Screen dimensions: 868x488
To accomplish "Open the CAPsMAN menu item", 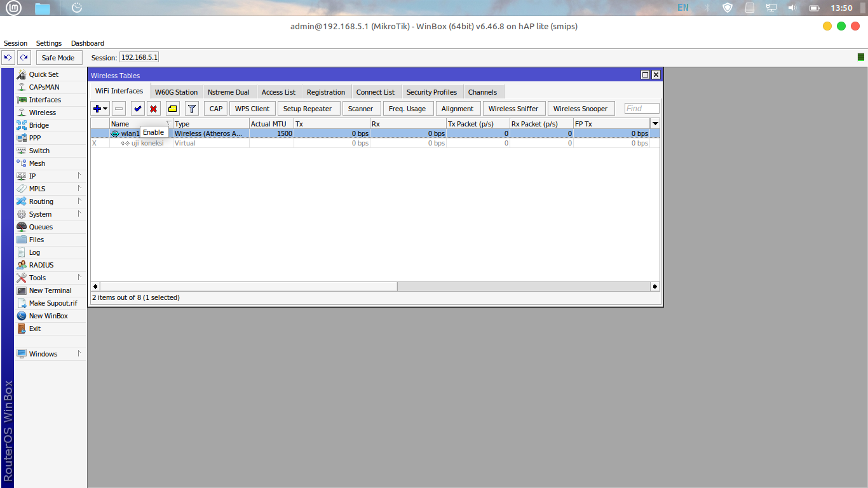I will coord(51,87).
